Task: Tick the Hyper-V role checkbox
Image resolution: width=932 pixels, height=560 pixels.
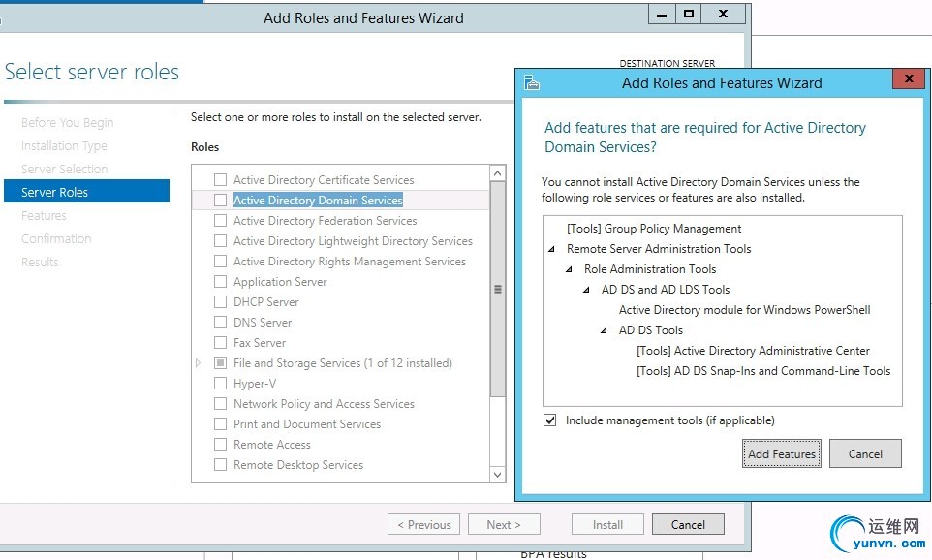Action: (x=221, y=384)
